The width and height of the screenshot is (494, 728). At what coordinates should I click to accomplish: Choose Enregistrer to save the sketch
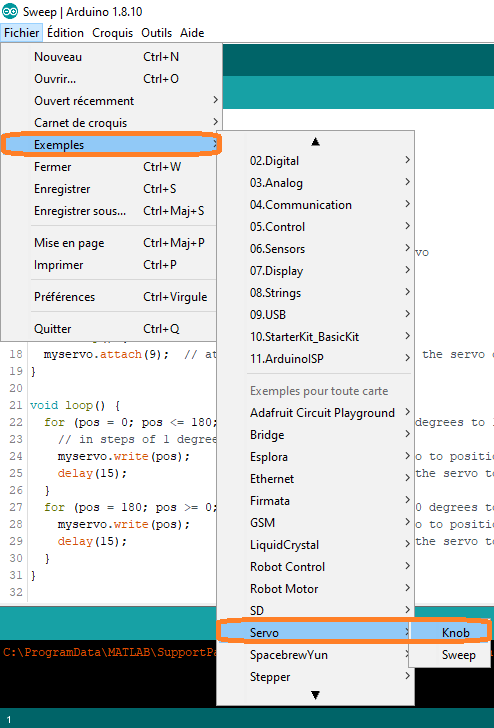click(111, 189)
